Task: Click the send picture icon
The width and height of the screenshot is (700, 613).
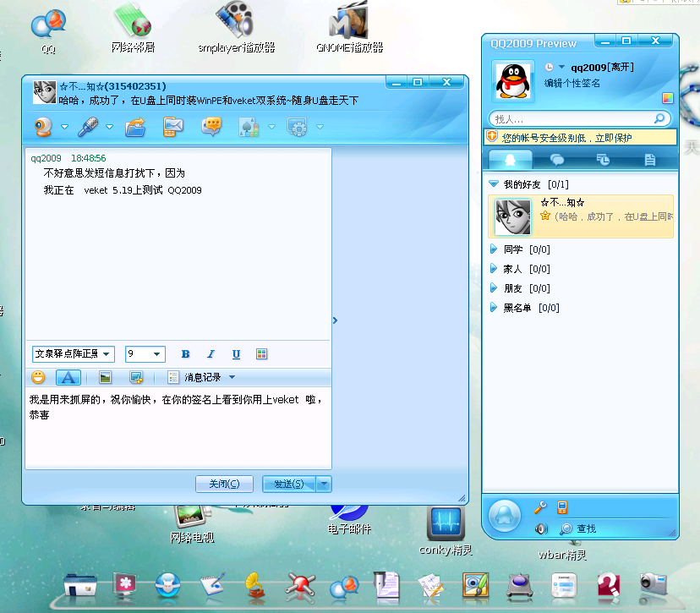Action: click(106, 377)
